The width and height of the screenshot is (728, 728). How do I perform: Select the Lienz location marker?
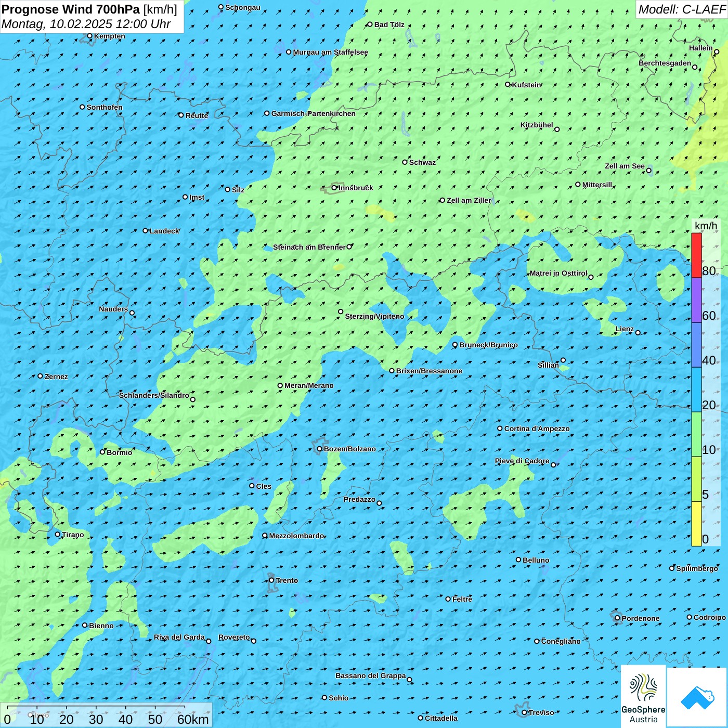click(x=638, y=333)
